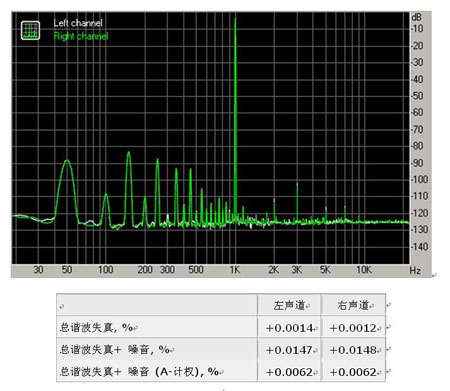Screen dimensions: 450x391
Task: Click the 右声道 column header
Action: [x=353, y=305]
